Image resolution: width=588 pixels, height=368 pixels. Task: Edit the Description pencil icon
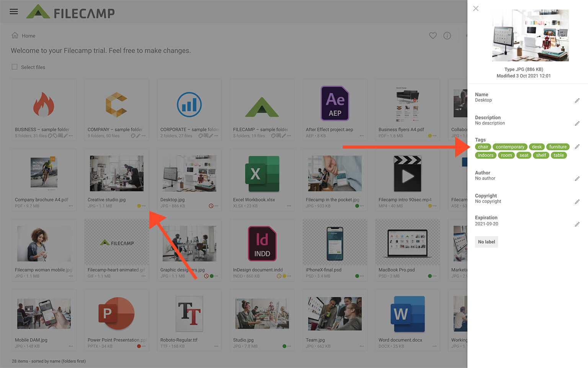point(577,123)
